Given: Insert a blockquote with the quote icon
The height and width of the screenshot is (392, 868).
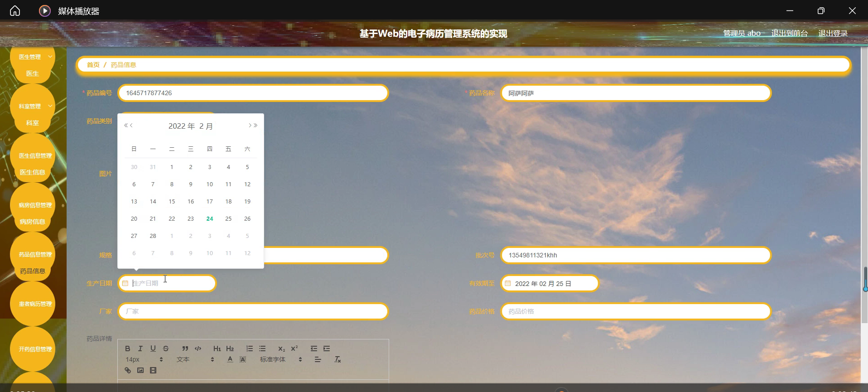Looking at the screenshot, I should click(x=185, y=348).
